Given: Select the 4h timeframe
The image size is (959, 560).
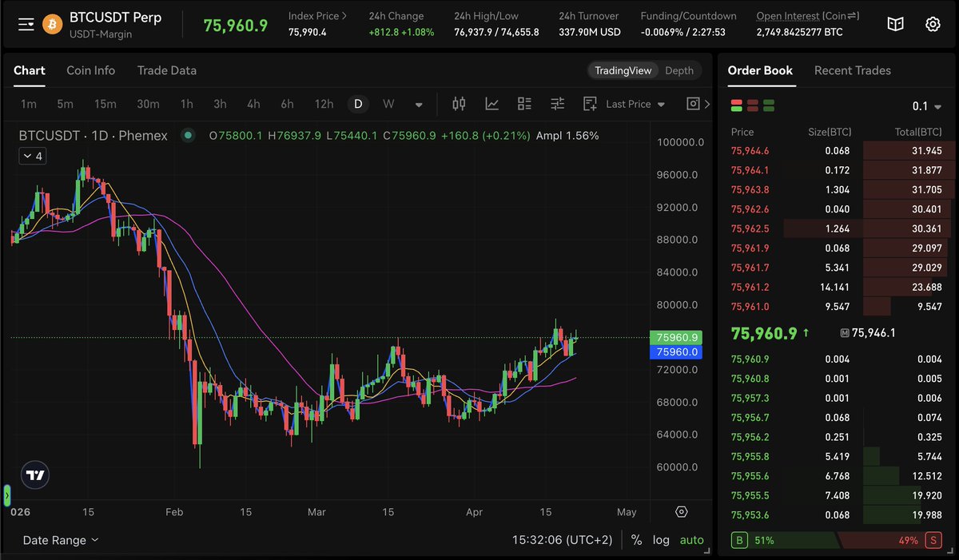Looking at the screenshot, I should tap(253, 104).
